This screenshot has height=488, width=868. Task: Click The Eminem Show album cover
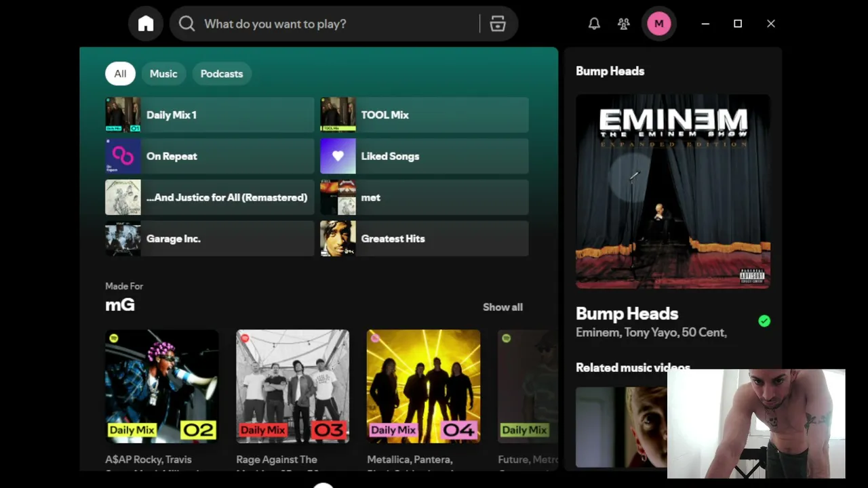coord(673,191)
